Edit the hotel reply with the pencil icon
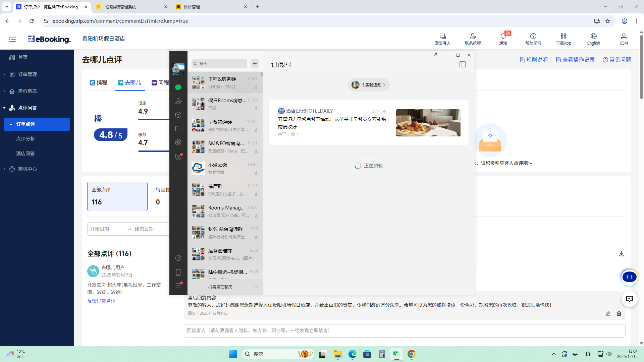The image size is (644, 362). (608, 313)
